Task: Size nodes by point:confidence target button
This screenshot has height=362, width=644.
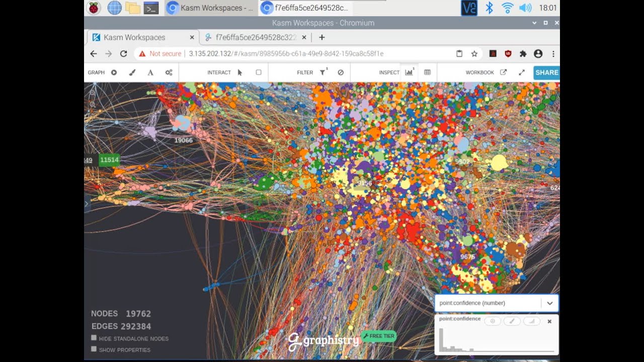Action: (x=493, y=321)
